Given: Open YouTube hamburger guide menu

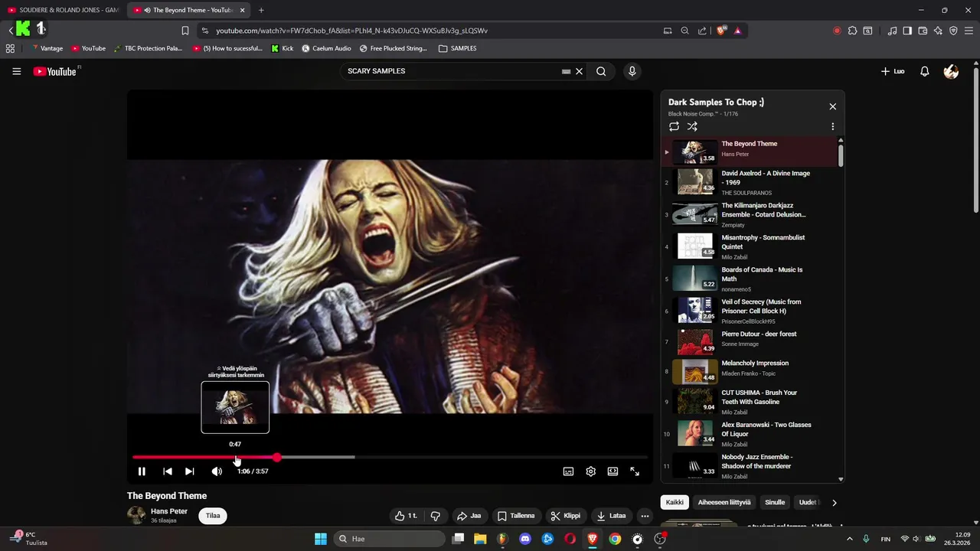Looking at the screenshot, I should [x=16, y=71].
